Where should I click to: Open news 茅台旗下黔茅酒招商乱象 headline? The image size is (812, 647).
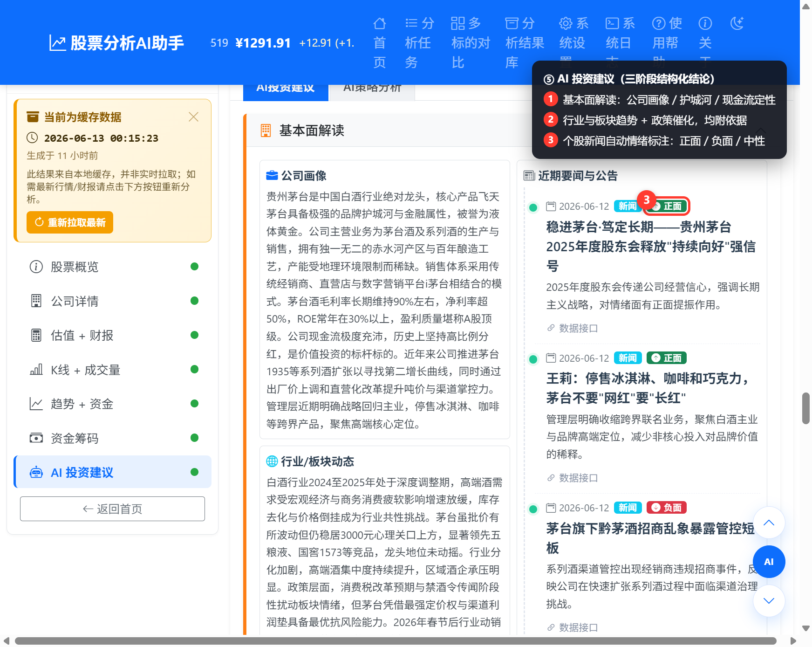click(x=650, y=538)
